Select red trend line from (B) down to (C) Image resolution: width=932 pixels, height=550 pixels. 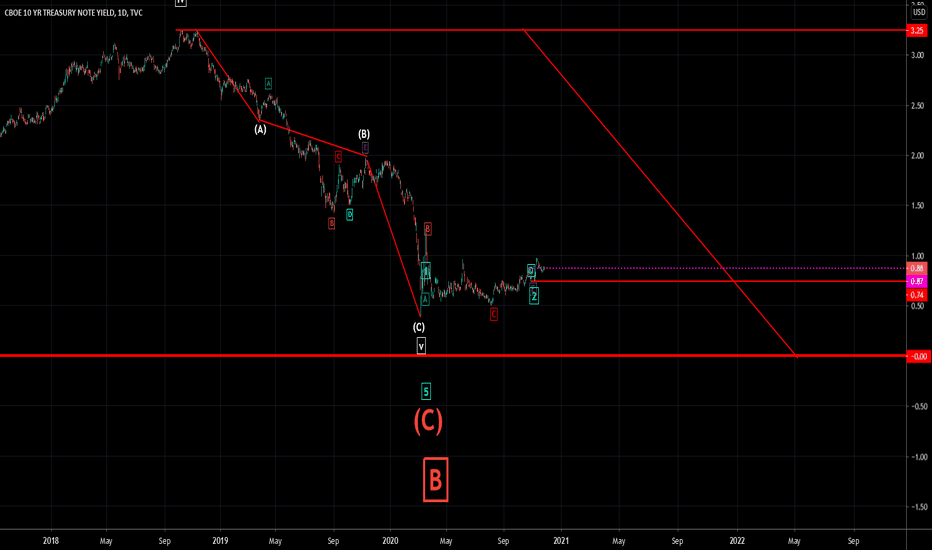[x=393, y=236]
